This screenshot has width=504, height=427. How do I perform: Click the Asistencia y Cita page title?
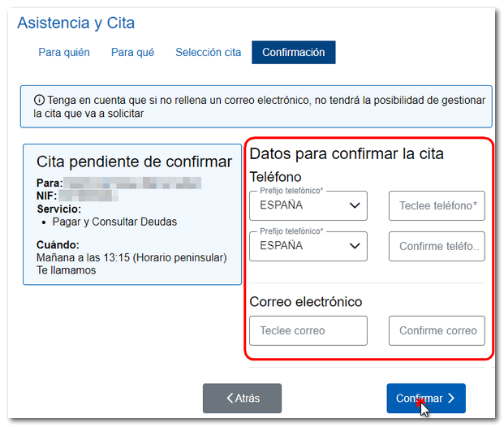(x=76, y=23)
